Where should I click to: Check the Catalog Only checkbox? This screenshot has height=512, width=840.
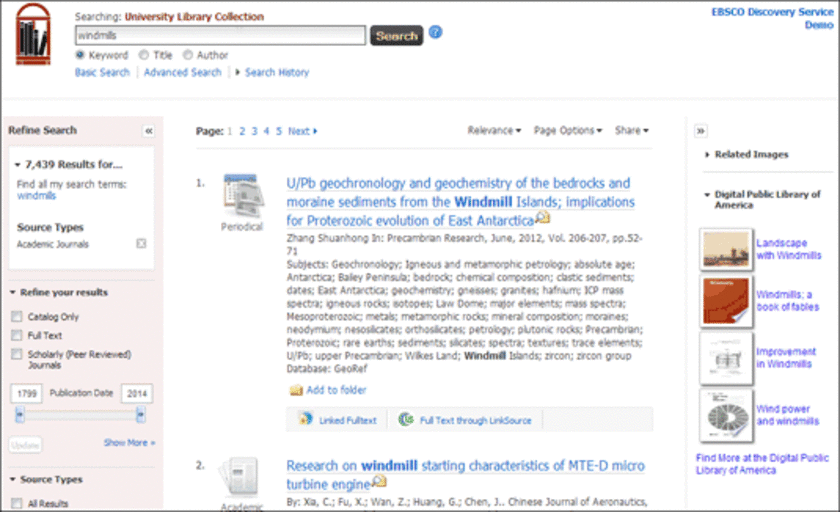point(17,317)
